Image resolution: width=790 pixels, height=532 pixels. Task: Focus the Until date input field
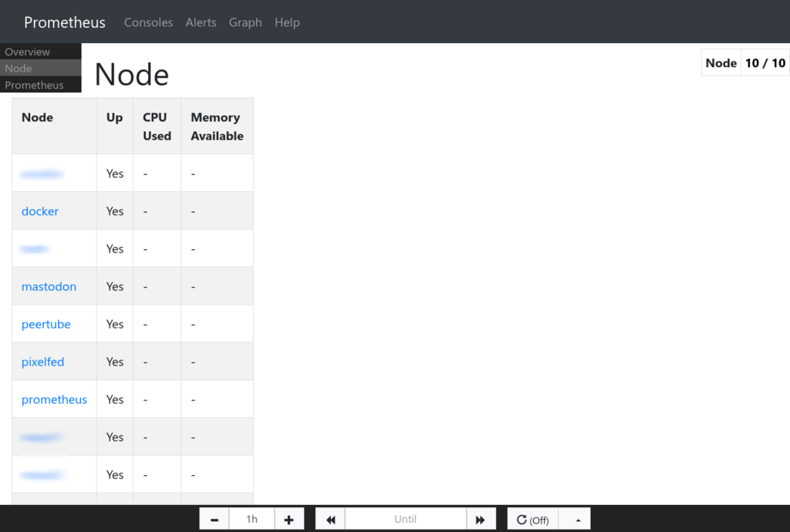pyautogui.click(x=406, y=519)
